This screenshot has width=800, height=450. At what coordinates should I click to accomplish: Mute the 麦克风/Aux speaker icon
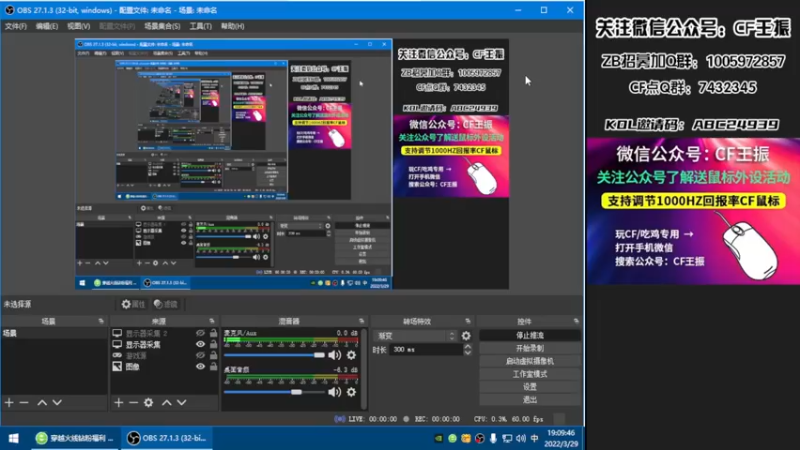coord(335,355)
